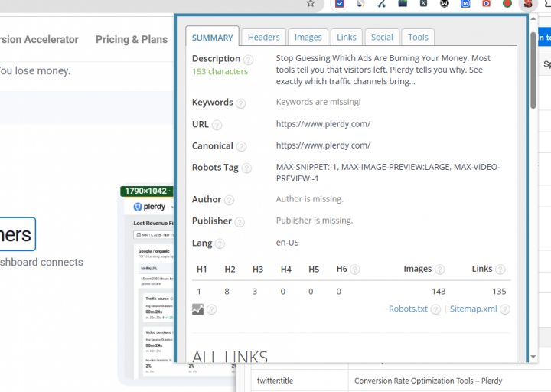Show help for the Lang field
The image size is (551, 392).
[x=220, y=244]
